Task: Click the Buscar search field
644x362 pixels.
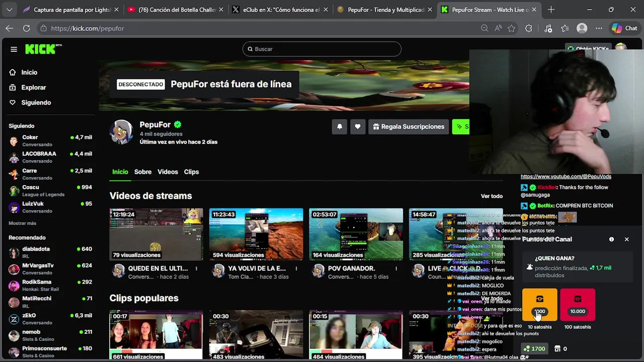Action: pyautogui.click(x=322, y=49)
